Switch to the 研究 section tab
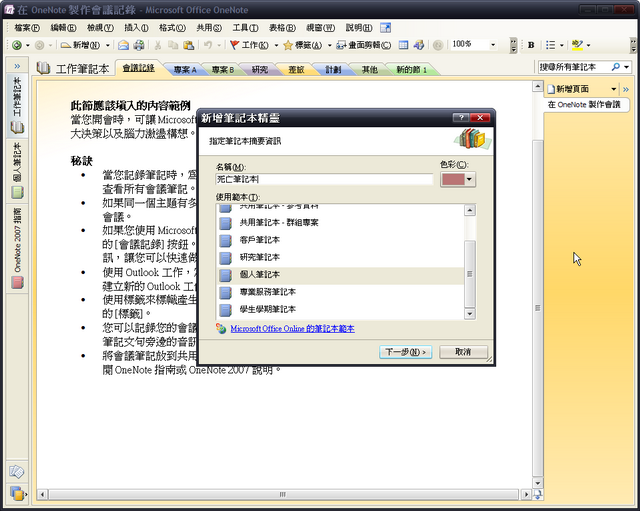640x511 pixels. coord(260,70)
